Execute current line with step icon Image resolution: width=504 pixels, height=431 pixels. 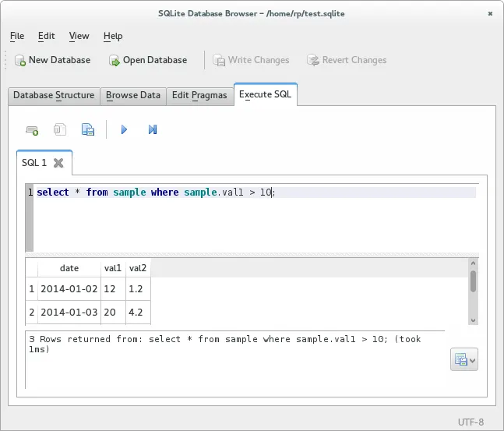tap(153, 130)
